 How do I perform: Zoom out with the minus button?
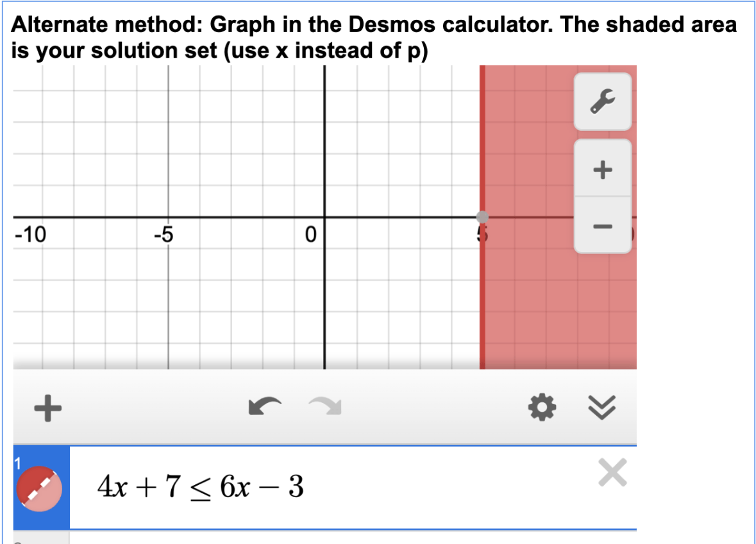[x=603, y=226]
